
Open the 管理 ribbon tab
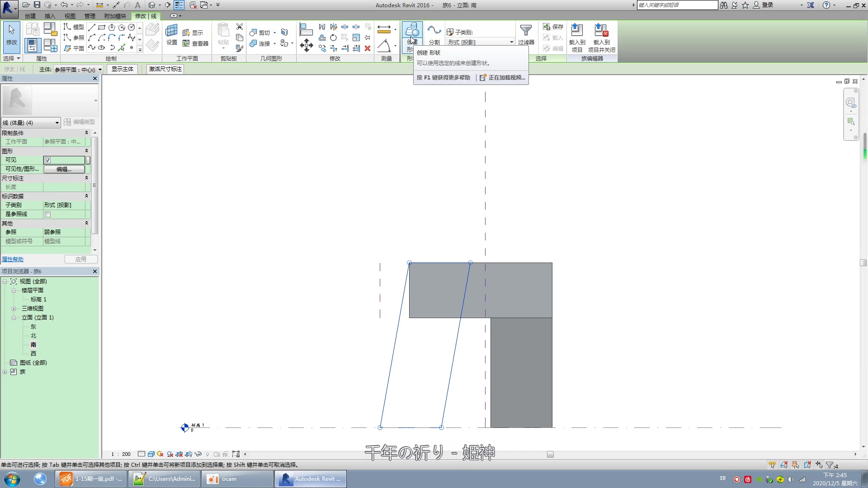click(89, 16)
